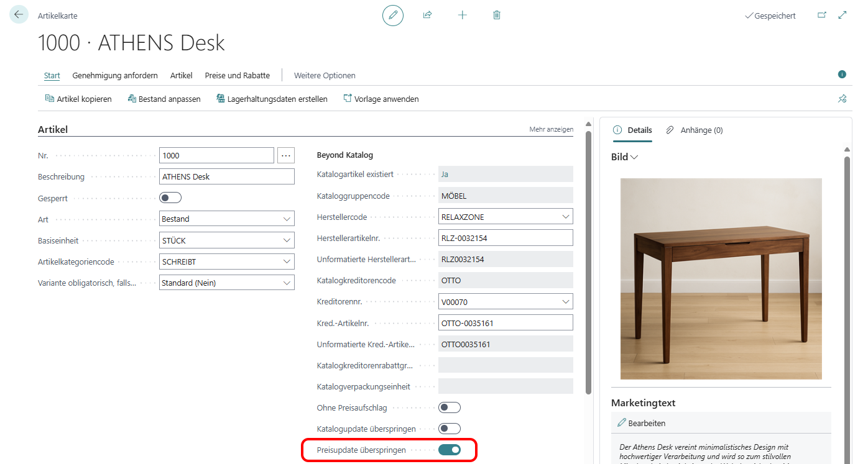Click the pin icon on action bar
This screenshot has width=868, height=464.
point(842,99)
